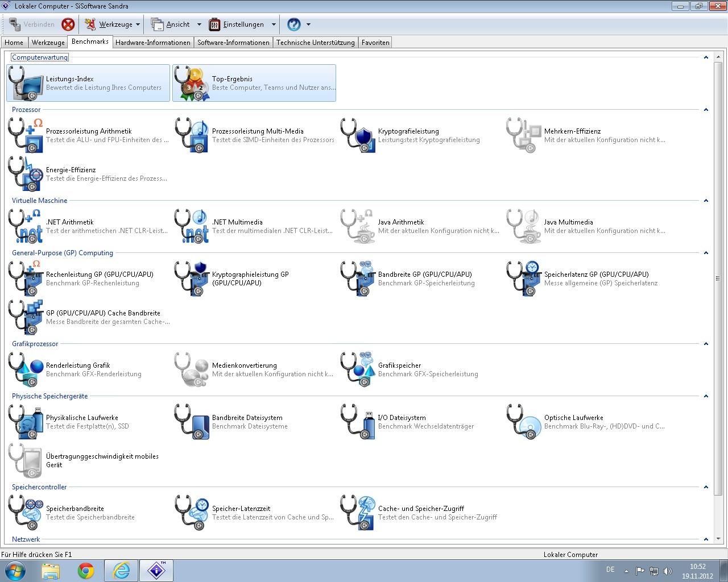Open Kryptographieleistung GP benchmark icon
This screenshot has height=582, width=728.
coord(192,278)
